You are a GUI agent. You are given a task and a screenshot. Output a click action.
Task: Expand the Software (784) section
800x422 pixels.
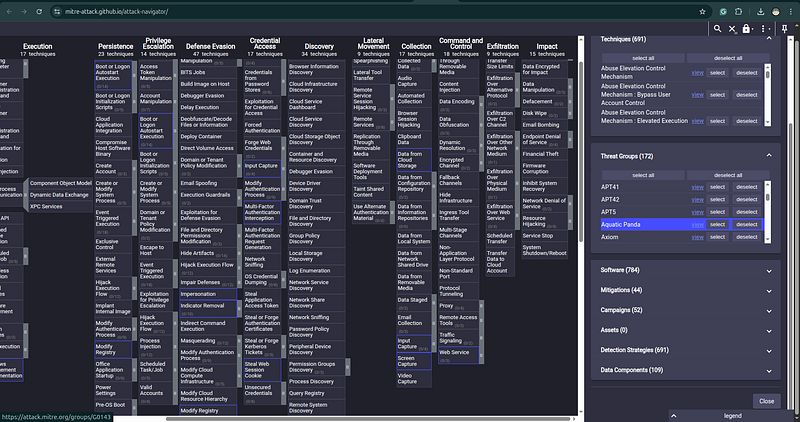point(769,270)
